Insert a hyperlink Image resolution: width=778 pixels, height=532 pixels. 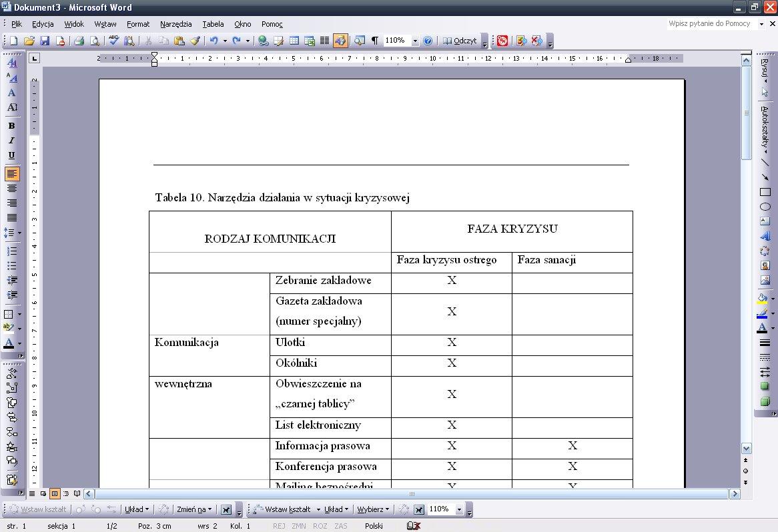tap(263, 41)
